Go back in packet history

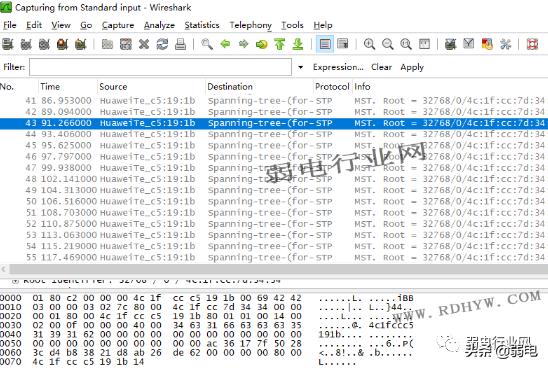[225, 44]
